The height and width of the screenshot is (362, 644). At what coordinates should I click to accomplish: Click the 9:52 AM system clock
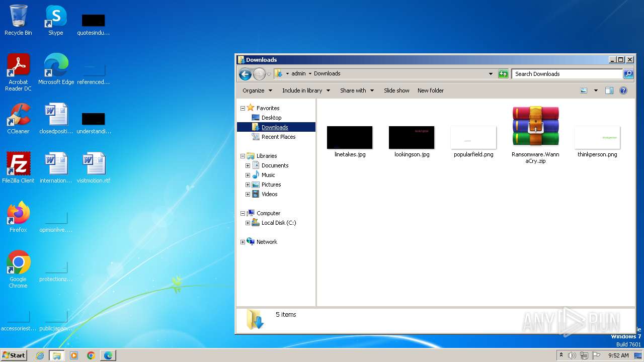pos(618,355)
